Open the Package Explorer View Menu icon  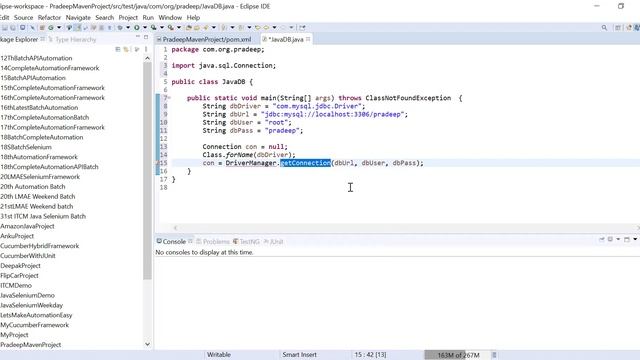pyautogui.click(x=146, y=49)
